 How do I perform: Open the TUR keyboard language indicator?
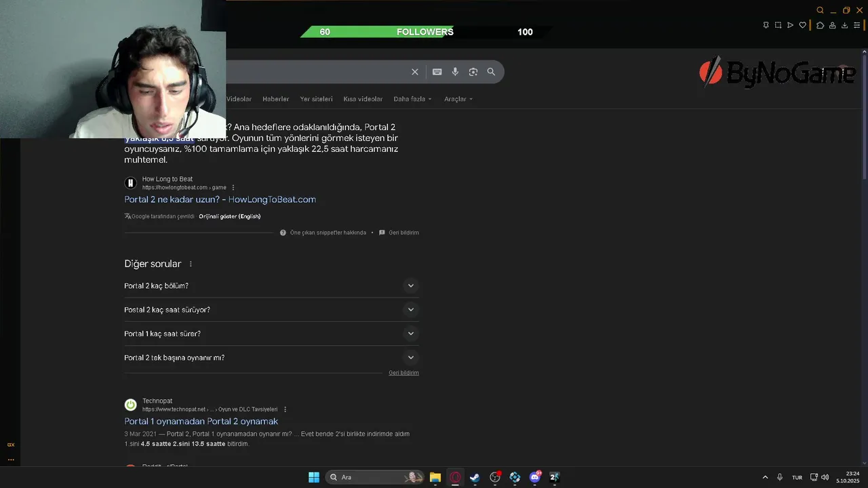click(797, 477)
